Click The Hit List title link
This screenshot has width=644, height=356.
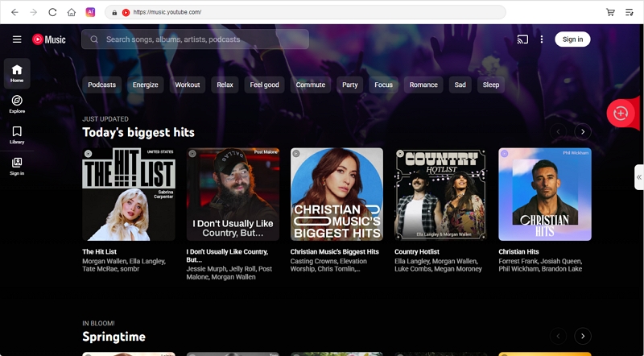click(x=99, y=251)
